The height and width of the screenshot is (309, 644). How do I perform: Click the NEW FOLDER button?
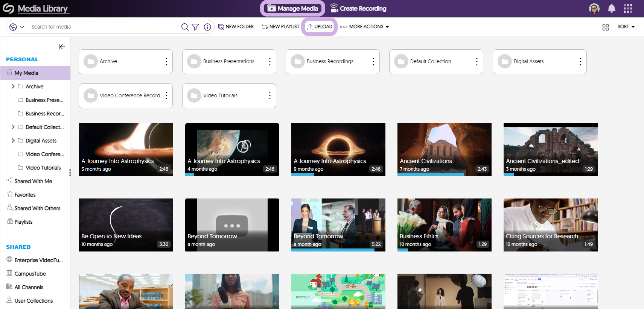click(236, 27)
